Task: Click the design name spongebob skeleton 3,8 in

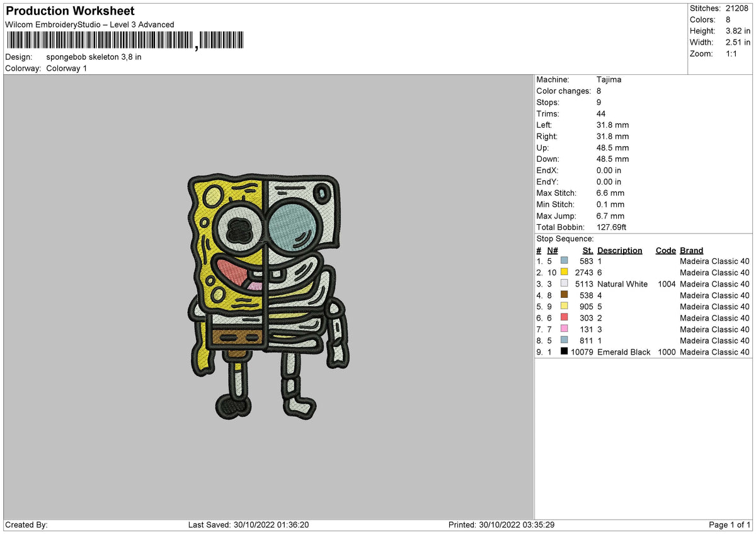Action: click(x=93, y=57)
